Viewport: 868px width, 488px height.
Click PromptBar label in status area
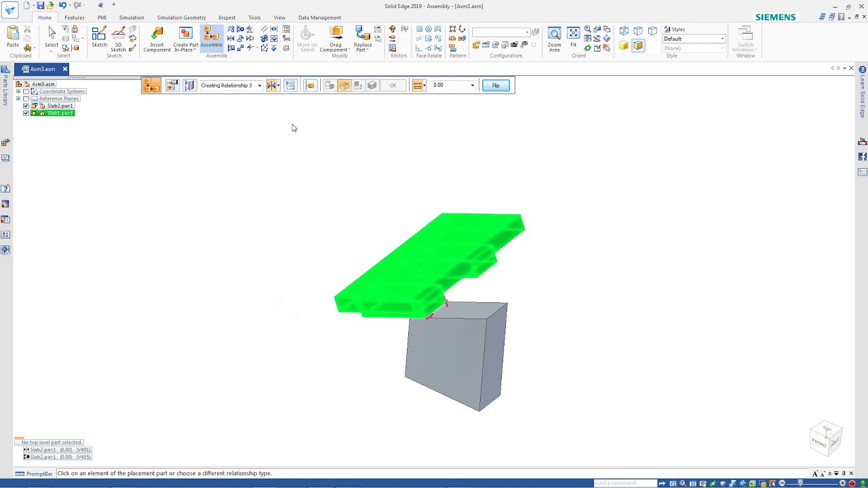[39, 474]
